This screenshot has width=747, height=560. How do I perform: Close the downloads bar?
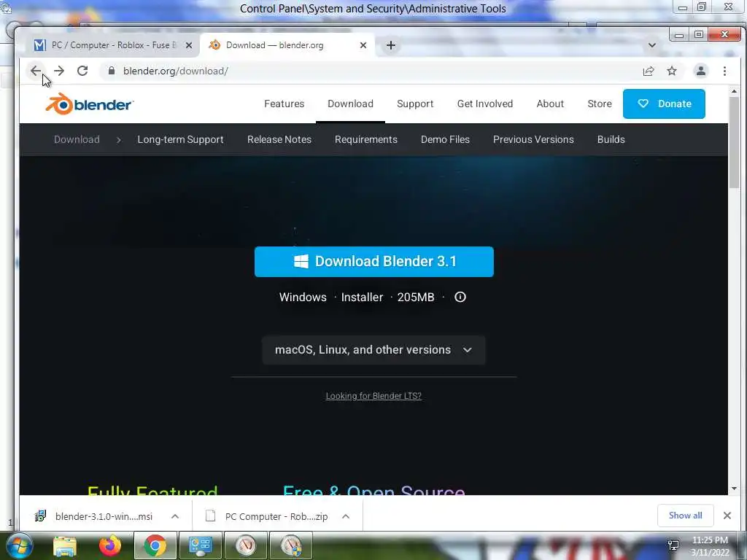pos(727,516)
